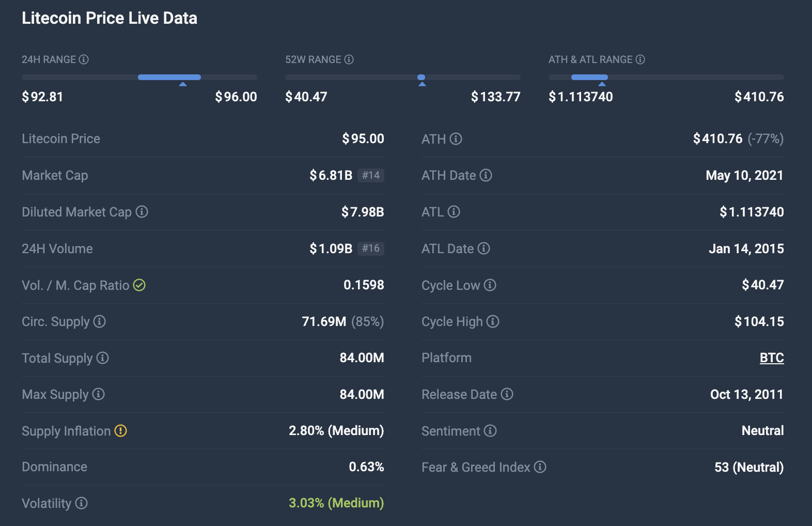The image size is (812, 526).
Task: Click the info icon next to ATL label
Action: coord(454,212)
